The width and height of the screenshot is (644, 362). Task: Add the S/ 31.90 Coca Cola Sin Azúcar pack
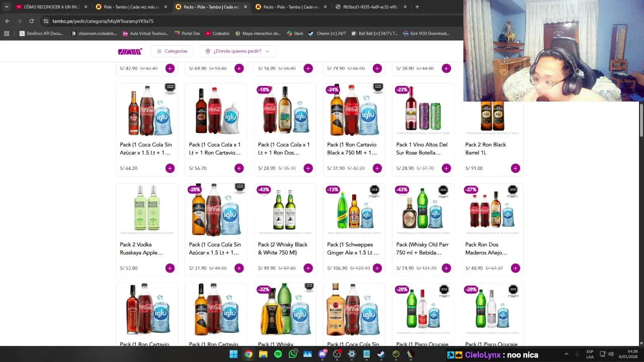coord(239,268)
